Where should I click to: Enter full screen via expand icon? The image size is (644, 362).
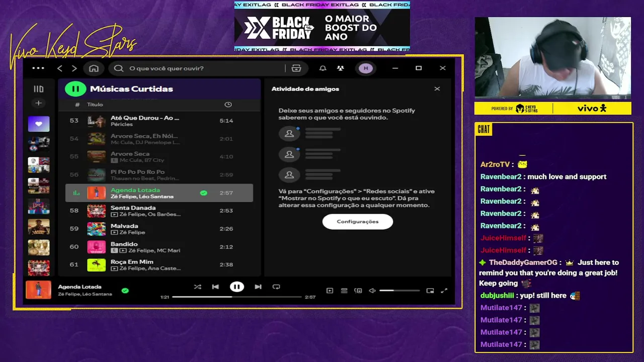pyautogui.click(x=444, y=291)
